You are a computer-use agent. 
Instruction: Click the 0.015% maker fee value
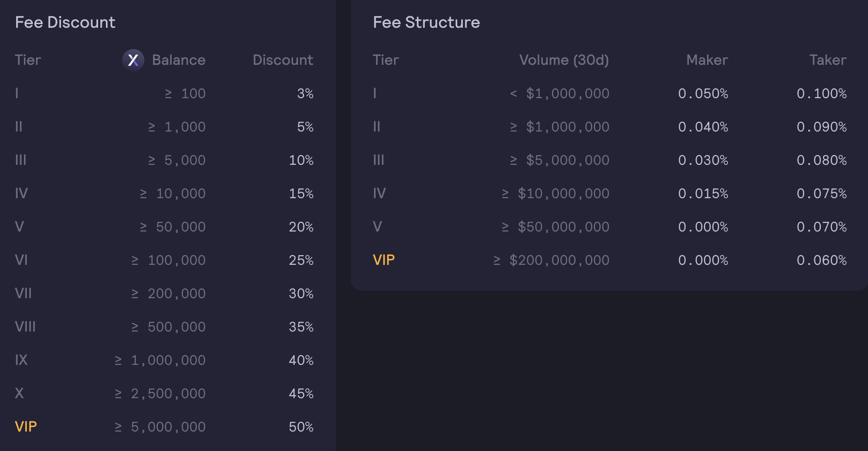click(x=703, y=193)
